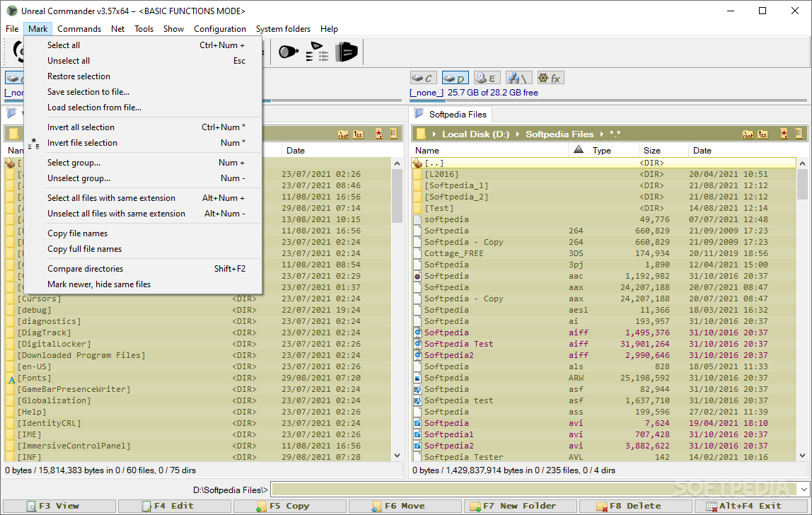Sort right panel by Size column

tap(663, 150)
